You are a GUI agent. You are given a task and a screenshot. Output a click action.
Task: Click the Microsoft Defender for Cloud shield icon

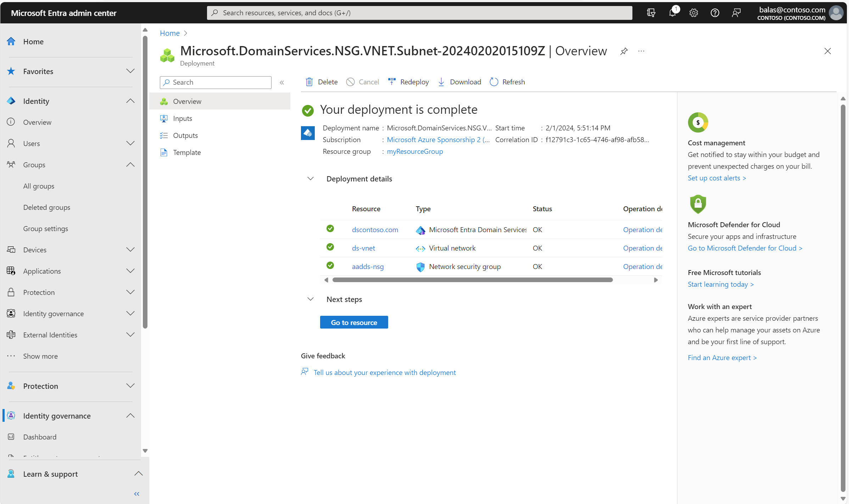[x=697, y=203]
